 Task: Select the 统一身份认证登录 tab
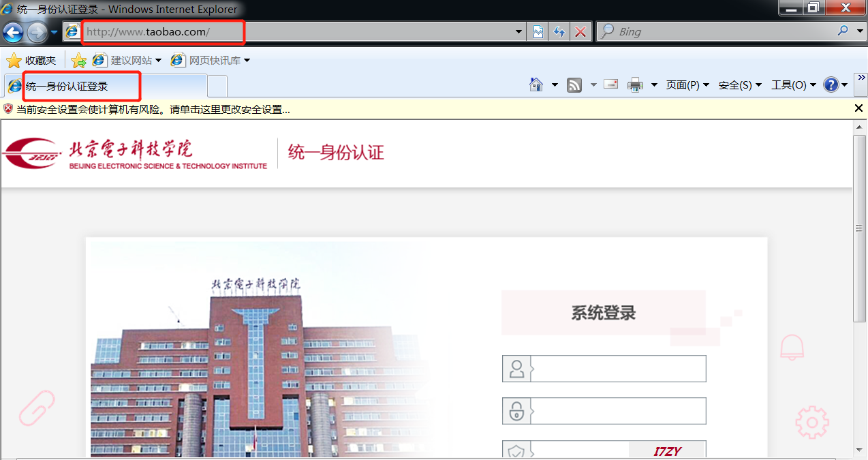pyautogui.click(x=106, y=87)
